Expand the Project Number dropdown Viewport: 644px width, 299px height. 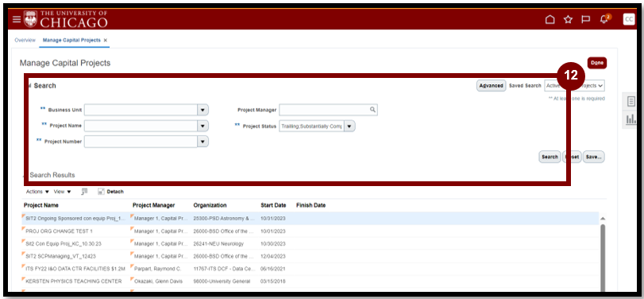click(x=203, y=142)
